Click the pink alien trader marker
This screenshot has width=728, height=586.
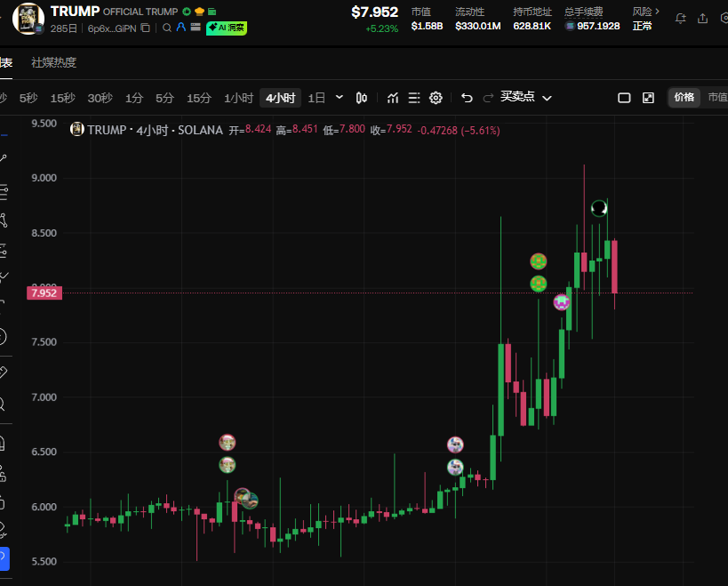(x=562, y=302)
